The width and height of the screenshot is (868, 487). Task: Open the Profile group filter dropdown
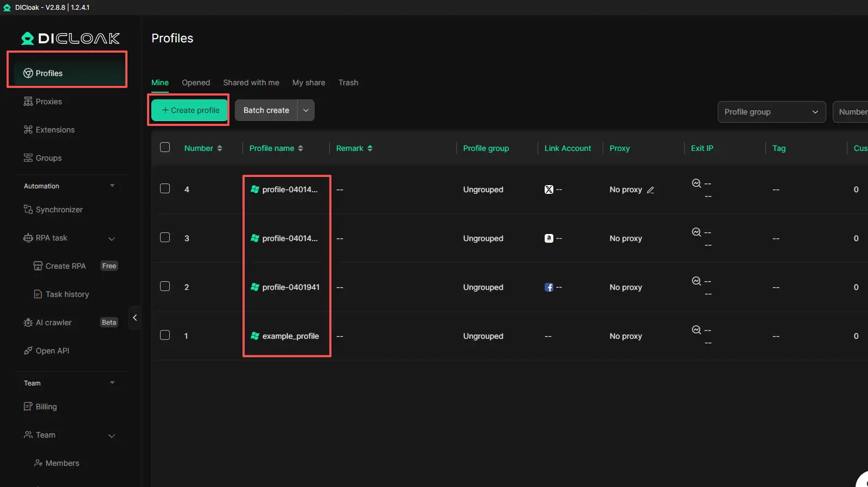tap(771, 112)
